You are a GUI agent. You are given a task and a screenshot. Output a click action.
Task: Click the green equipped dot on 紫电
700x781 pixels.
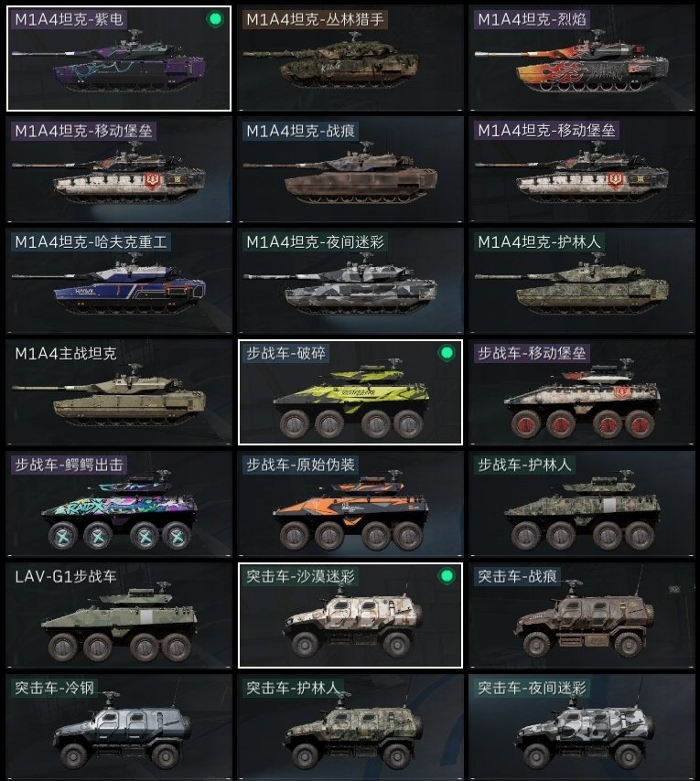click(x=215, y=19)
